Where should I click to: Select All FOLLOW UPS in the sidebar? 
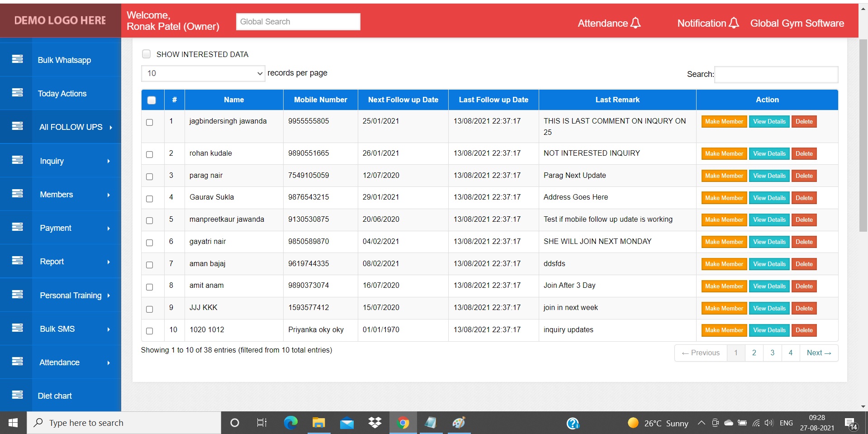click(x=70, y=127)
